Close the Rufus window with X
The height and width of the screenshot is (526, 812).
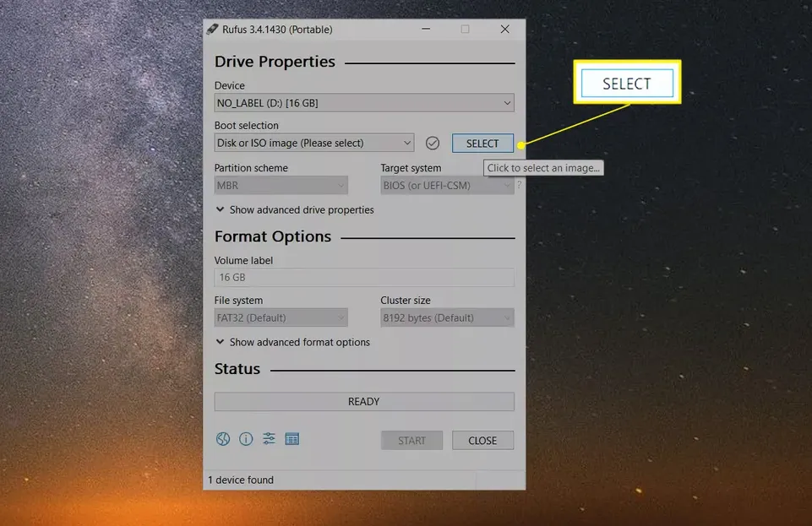pyautogui.click(x=505, y=29)
